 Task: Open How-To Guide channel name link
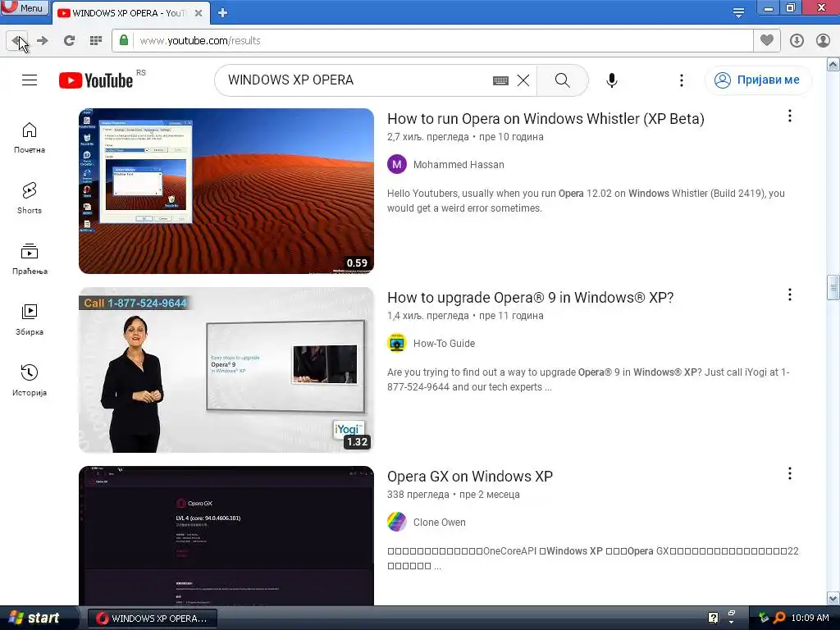(444, 344)
